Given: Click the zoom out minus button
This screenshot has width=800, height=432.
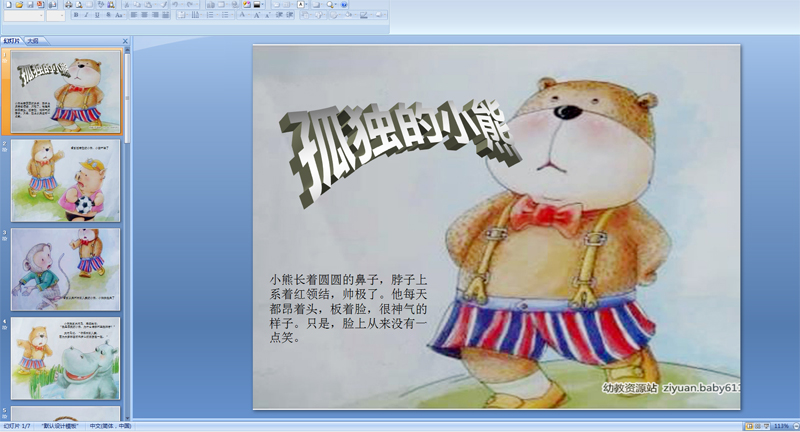Looking at the screenshot, I should click(x=796, y=426).
